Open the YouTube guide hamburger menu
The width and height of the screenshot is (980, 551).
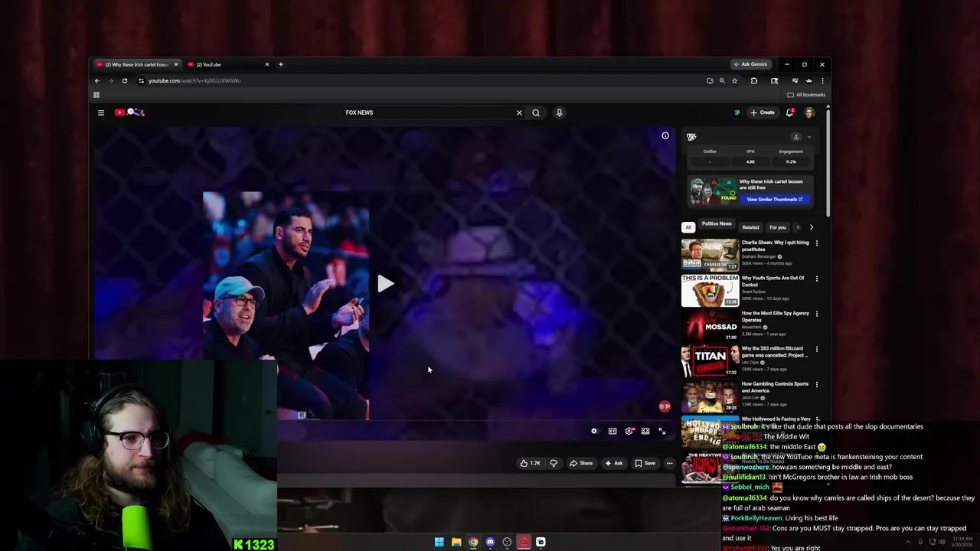point(100,112)
